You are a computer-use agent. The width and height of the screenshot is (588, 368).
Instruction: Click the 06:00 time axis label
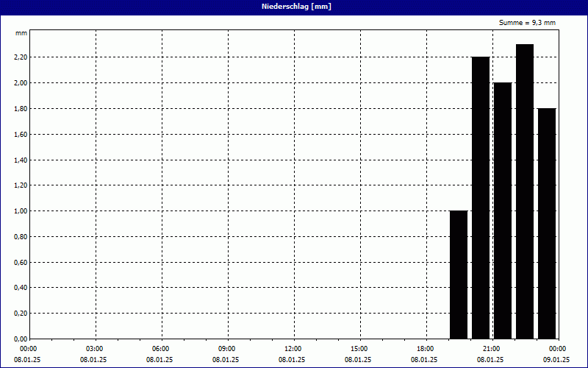(160, 349)
